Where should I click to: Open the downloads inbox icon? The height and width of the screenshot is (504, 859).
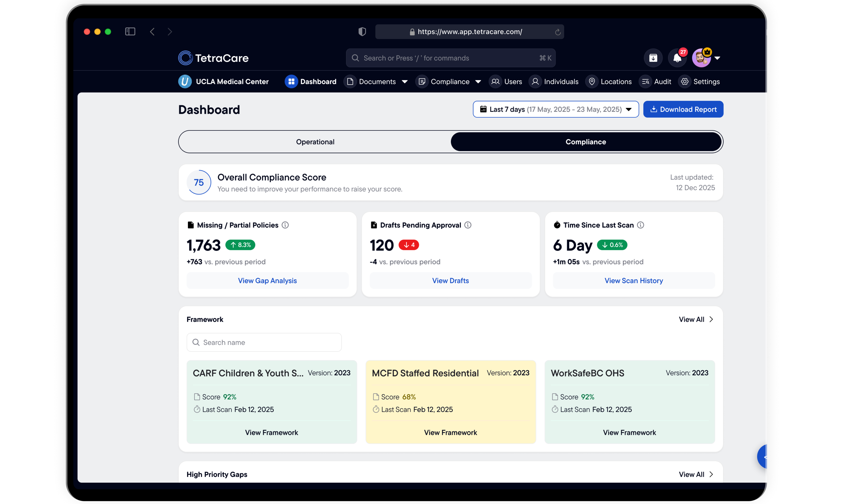[x=653, y=58]
